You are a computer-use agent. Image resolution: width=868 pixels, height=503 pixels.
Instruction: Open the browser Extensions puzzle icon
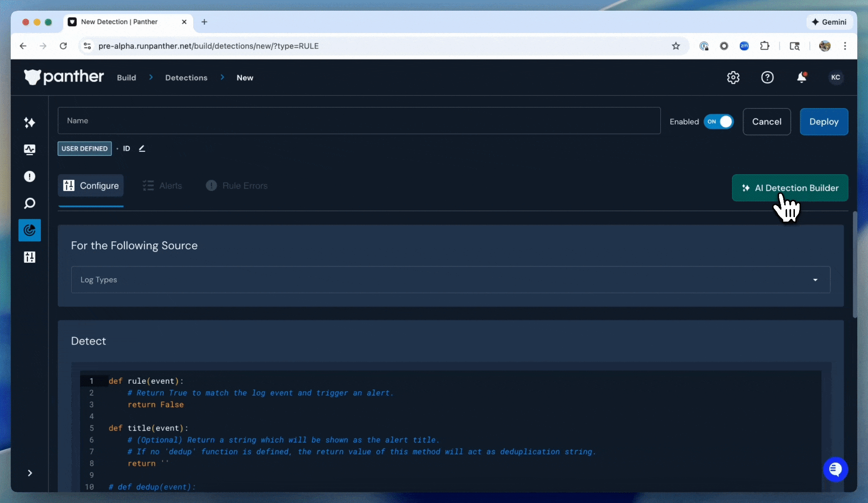[x=765, y=46]
